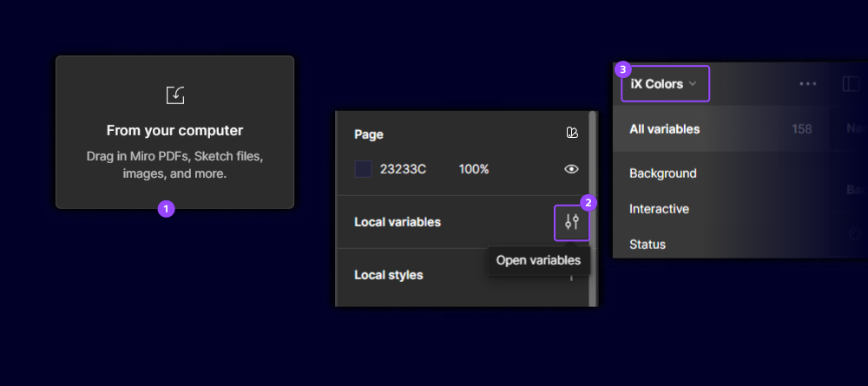Click the Page section title
The image size is (868, 386).
click(x=369, y=134)
